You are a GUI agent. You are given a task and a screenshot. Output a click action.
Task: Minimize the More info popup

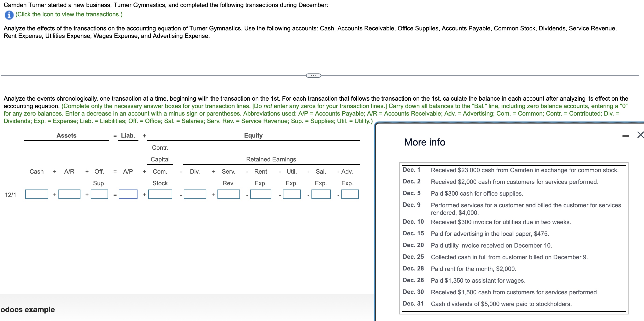(x=625, y=136)
